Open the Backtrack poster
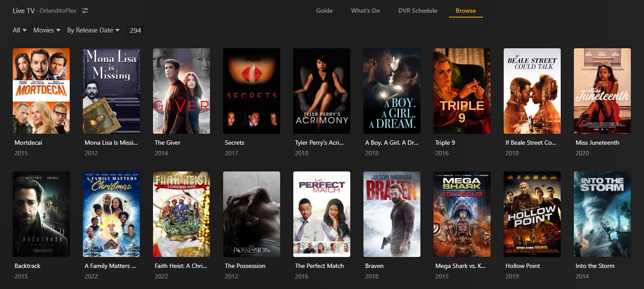 click(x=41, y=214)
